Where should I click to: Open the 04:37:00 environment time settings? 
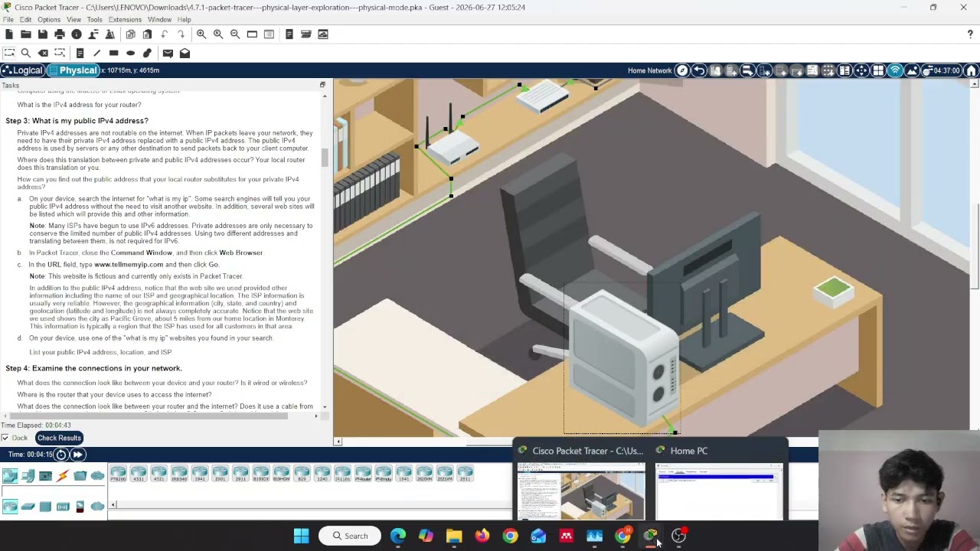[941, 70]
